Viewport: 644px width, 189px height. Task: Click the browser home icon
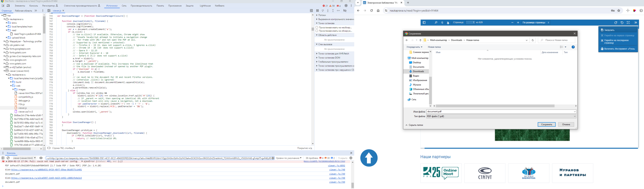(x=378, y=10)
